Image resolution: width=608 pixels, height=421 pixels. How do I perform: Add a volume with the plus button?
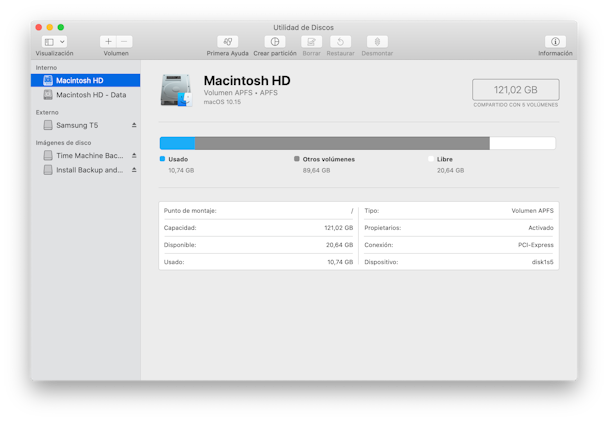coord(108,41)
